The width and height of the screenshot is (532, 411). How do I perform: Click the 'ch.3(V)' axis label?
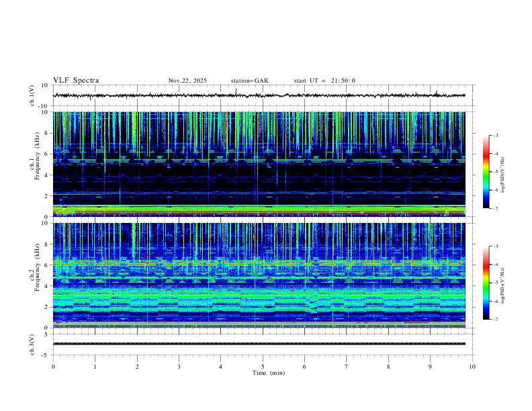tap(32, 345)
